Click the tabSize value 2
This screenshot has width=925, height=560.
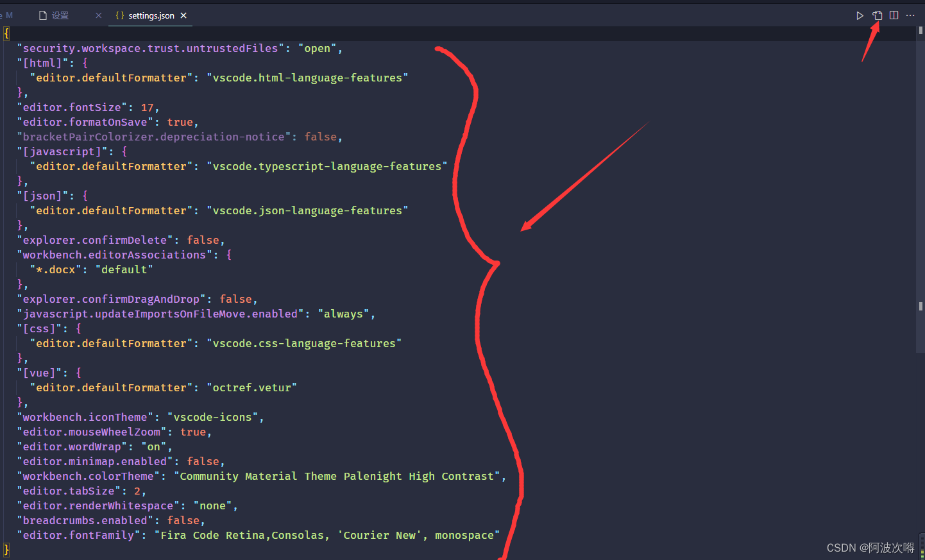click(137, 491)
